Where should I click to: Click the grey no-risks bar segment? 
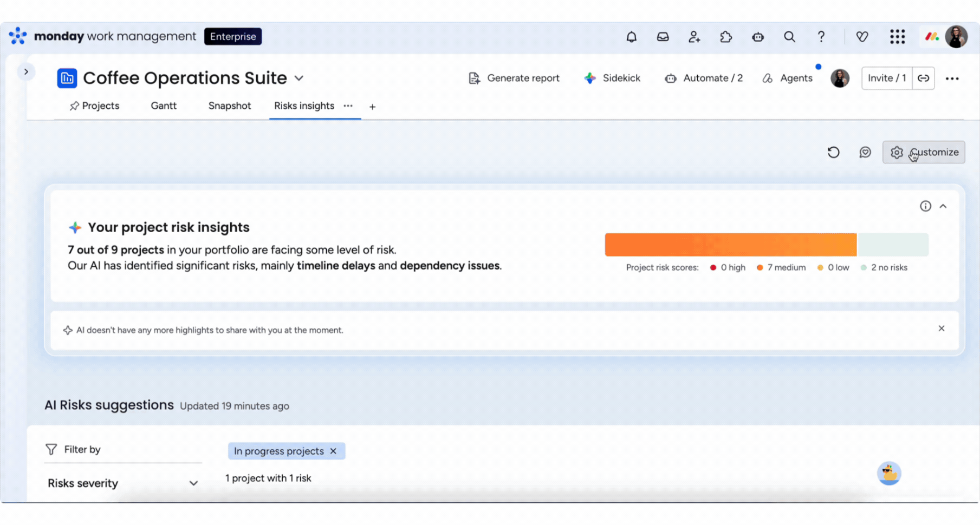pyautogui.click(x=893, y=245)
